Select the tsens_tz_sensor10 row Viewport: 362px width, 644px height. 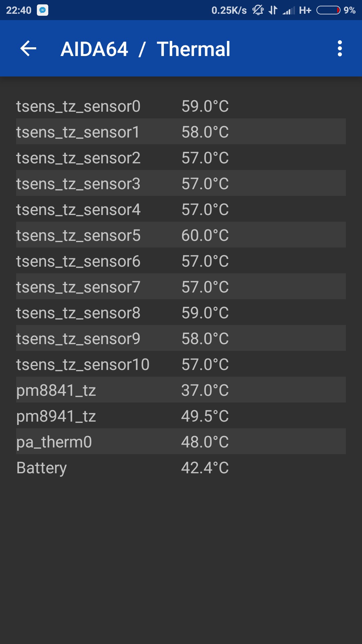point(181,364)
